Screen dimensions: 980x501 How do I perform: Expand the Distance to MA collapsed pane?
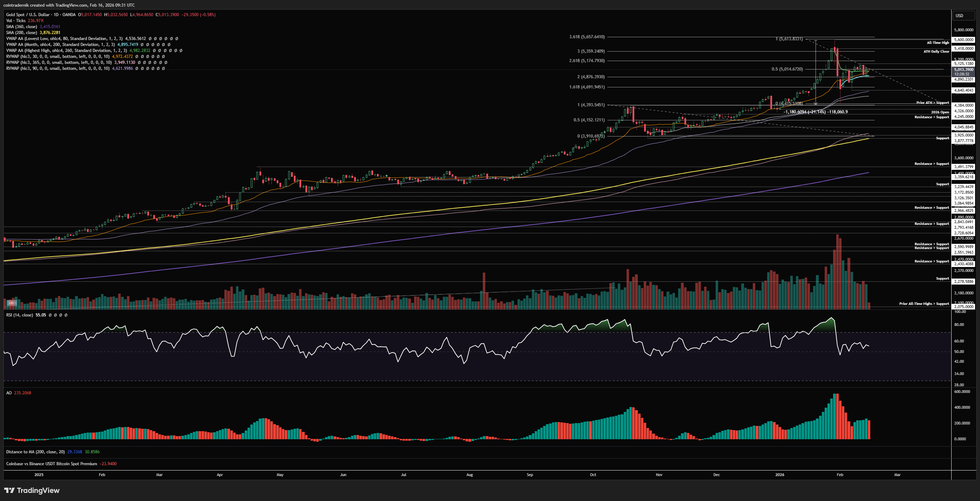coord(35,452)
